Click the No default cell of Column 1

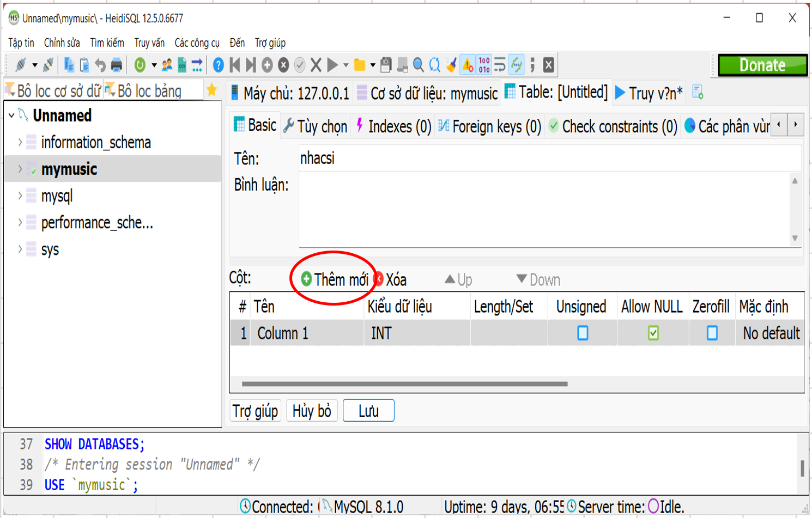click(769, 333)
